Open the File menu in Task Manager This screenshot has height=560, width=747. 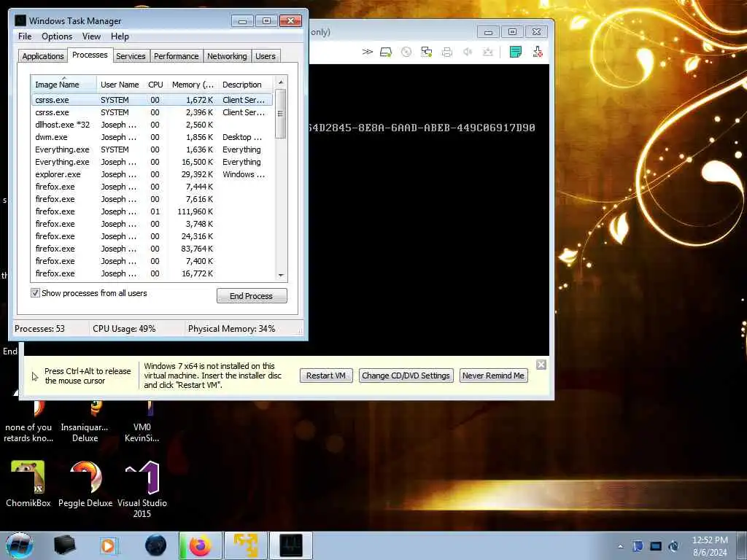(x=25, y=36)
